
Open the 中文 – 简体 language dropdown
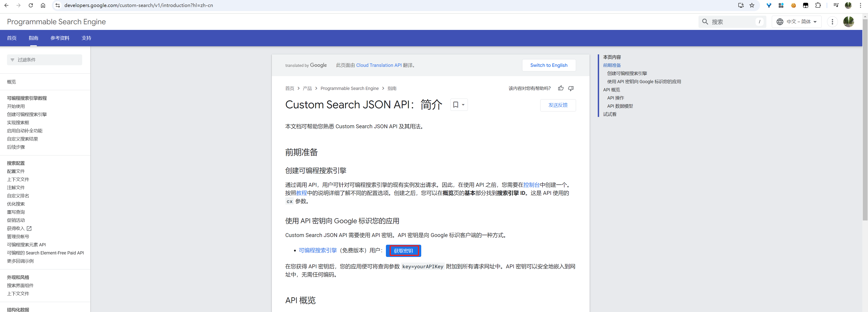796,22
